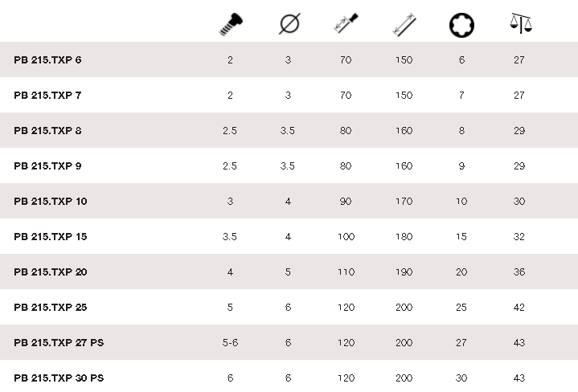Screen dimensions: 578x392
Task: Click the overall length column icon
Action: (x=404, y=24)
